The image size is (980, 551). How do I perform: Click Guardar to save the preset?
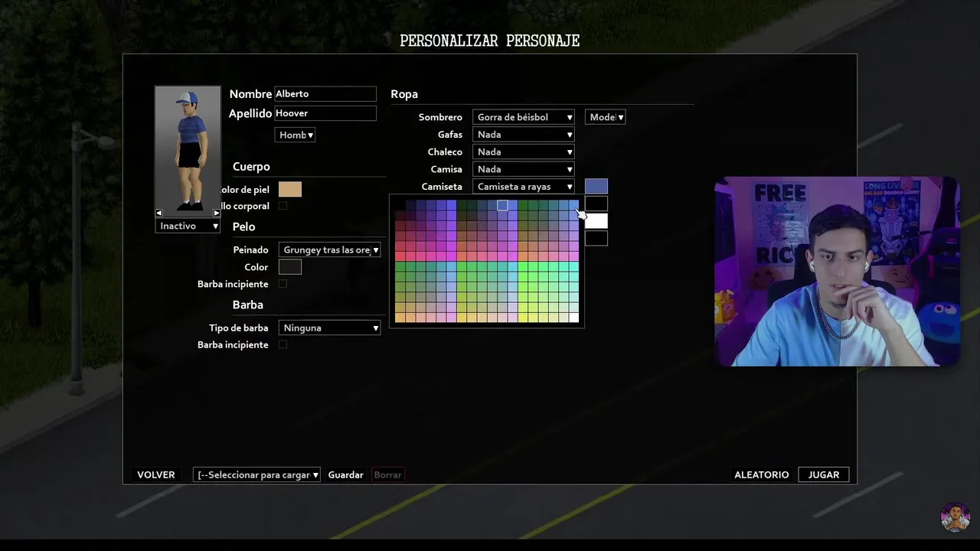(345, 474)
